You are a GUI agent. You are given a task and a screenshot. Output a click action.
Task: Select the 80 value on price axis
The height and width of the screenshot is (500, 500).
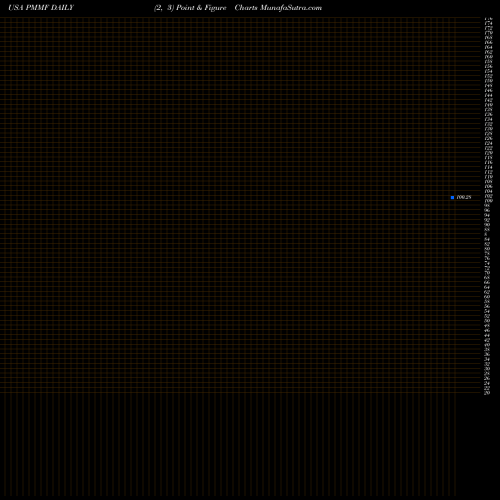[487, 249]
